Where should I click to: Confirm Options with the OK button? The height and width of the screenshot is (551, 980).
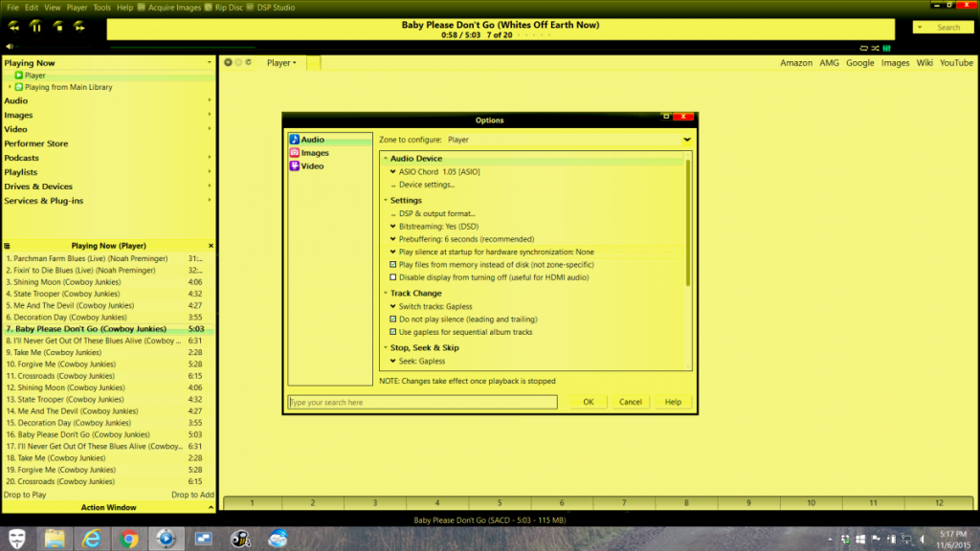(x=589, y=403)
